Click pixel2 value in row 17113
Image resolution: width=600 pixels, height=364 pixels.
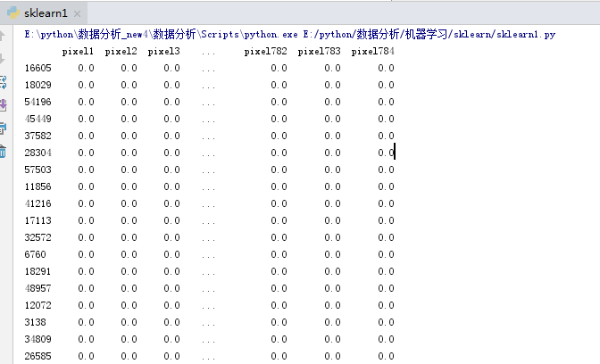tap(129, 220)
